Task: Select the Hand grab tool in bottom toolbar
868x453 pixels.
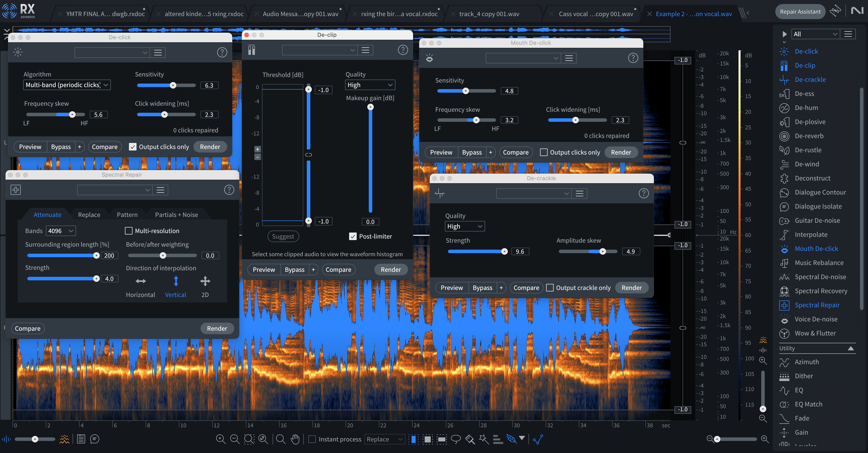Action: coord(295,439)
